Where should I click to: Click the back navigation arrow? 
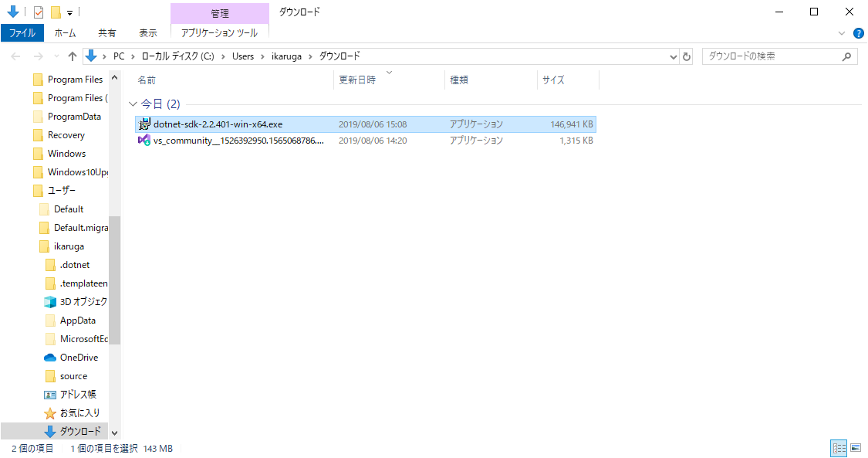14,56
